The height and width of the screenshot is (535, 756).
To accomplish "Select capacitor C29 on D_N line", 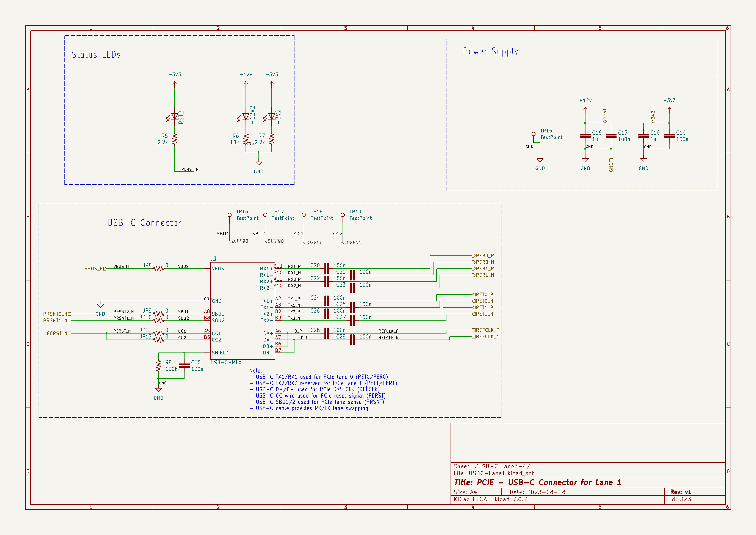I will point(352,340).
